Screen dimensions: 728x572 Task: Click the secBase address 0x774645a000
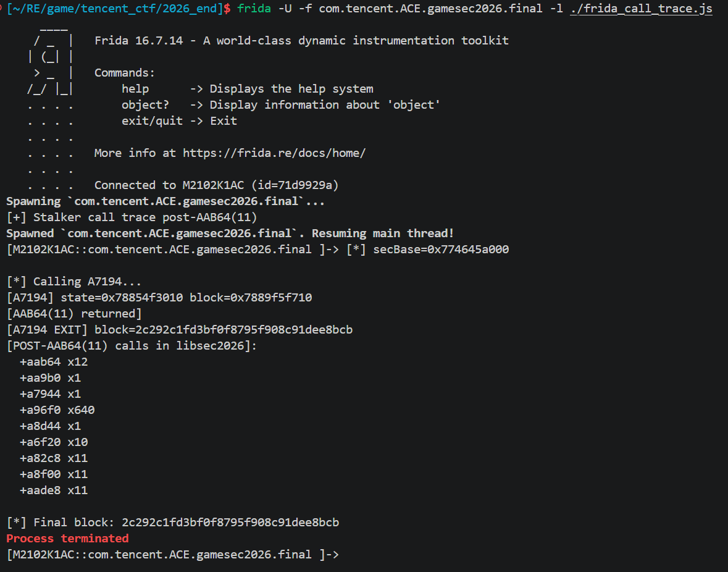pos(441,250)
